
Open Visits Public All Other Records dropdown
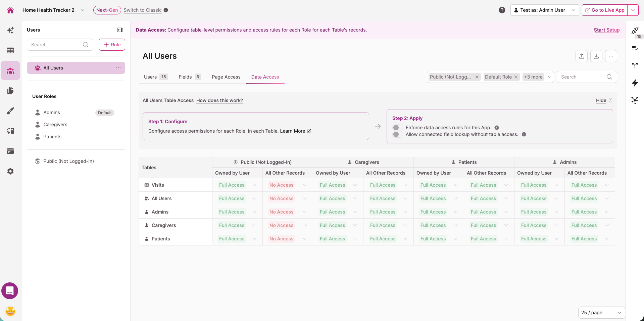tap(288, 185)
